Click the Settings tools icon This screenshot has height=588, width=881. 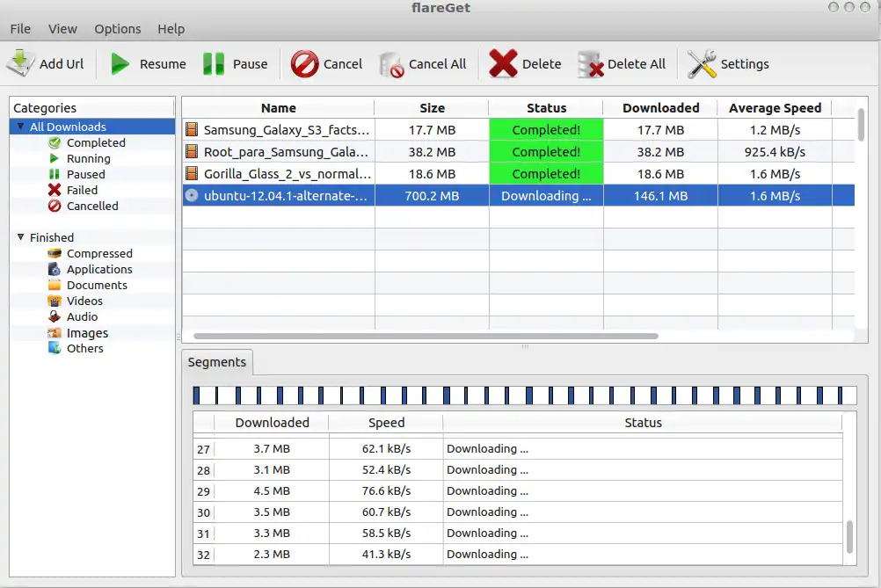pos(702,64)
